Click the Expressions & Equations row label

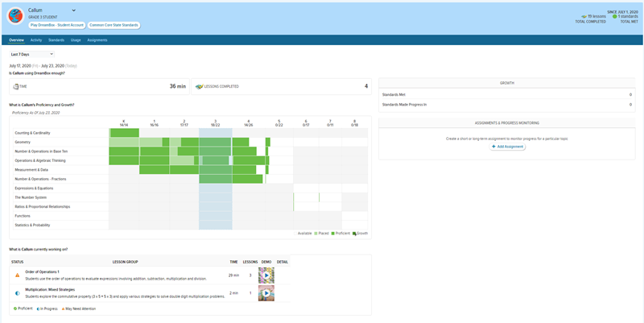click(33, 188)
